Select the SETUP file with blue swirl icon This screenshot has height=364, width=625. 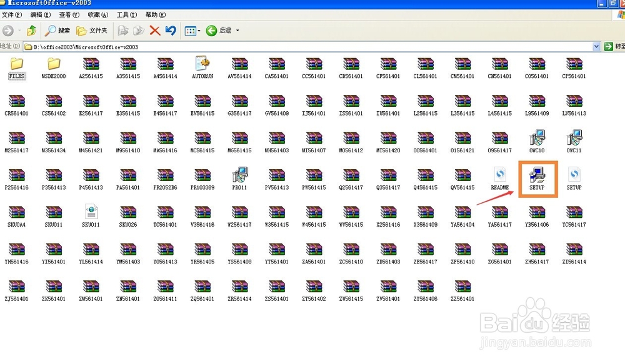click(x=574, y=179)
